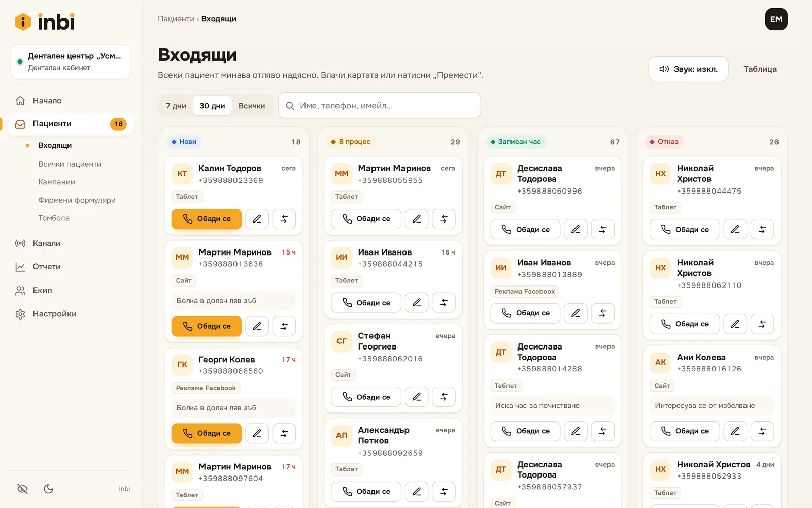Select the 30 дни period filter
812x508 pixels.
coord(212,106)
